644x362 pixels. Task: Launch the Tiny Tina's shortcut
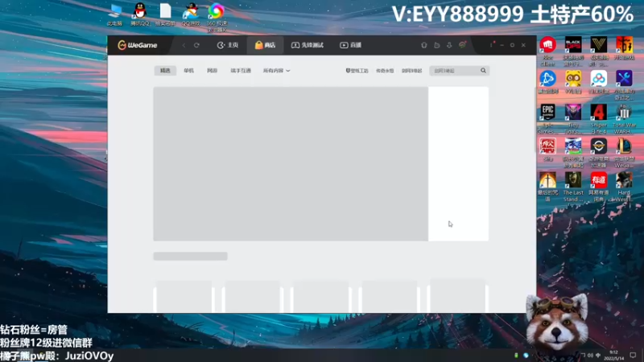click(x=573, y=118)
